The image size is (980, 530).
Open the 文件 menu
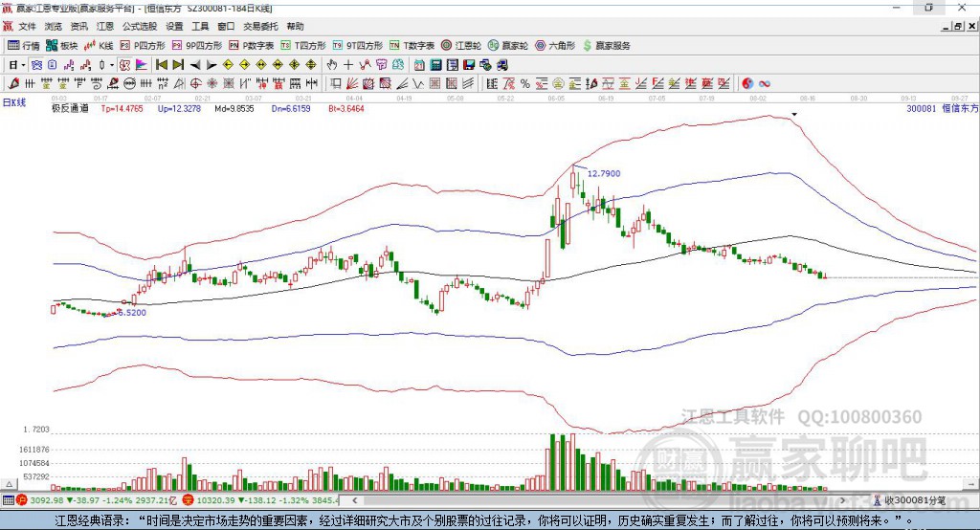click(x=27, y=26)
